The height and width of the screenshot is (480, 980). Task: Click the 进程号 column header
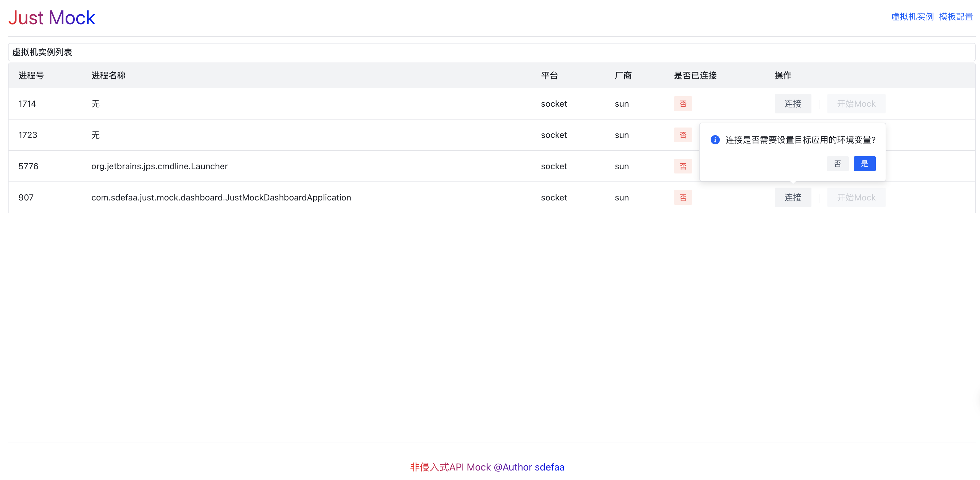click(x=31, y=75)
